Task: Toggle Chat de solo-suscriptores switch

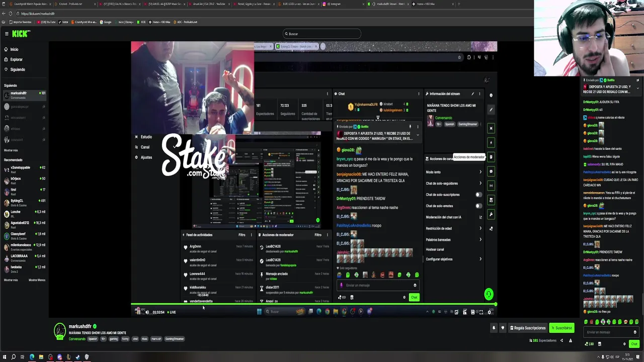Action: (x=478, y=195)
